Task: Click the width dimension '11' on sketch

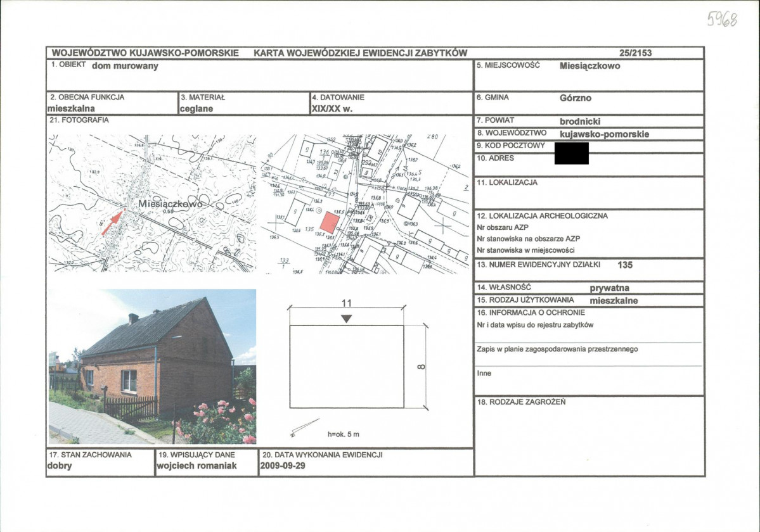Action: pyautogui.click(x=346, y=303)
